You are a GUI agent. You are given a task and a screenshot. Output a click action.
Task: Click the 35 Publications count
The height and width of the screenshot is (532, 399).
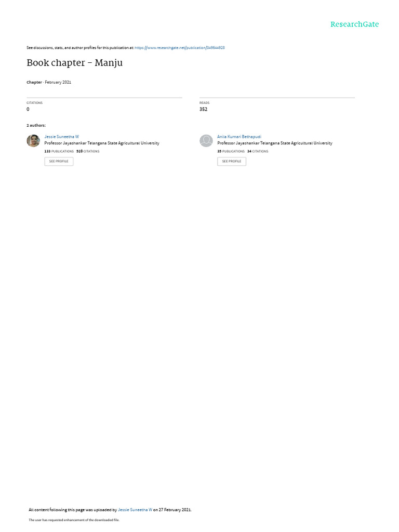(x=231, y=151)
